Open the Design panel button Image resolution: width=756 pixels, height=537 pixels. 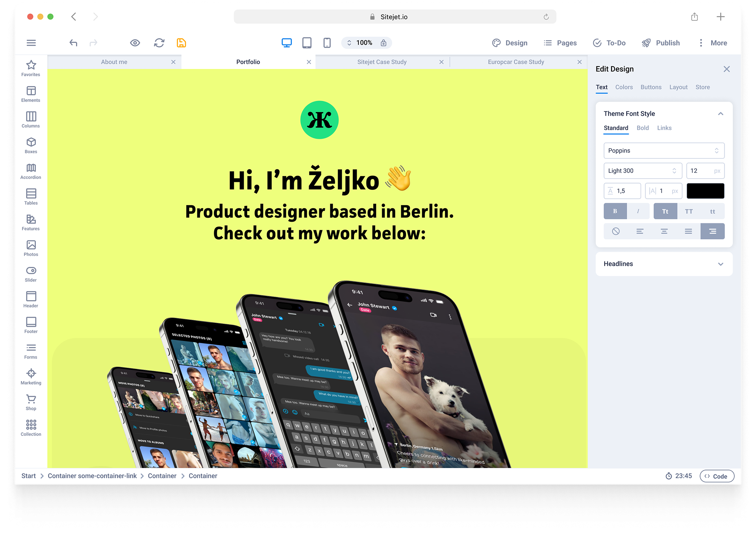click(x=510, y=43)
